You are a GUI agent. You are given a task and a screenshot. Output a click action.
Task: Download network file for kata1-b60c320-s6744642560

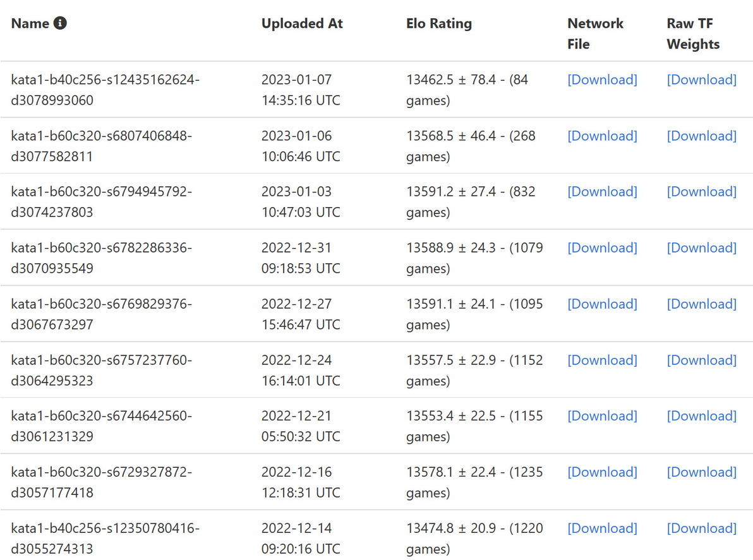pos(602,415)
